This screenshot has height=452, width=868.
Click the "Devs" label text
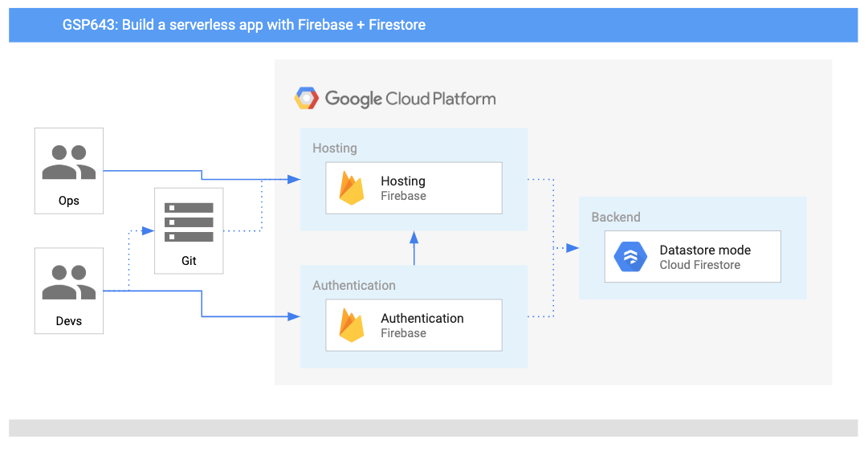[x=69, y=321]
